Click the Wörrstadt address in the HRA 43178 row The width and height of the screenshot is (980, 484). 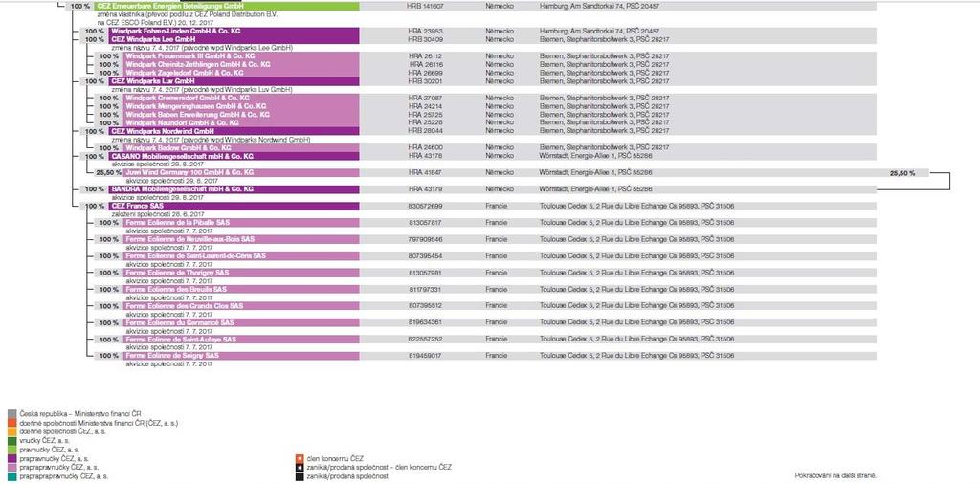[596, 156]
